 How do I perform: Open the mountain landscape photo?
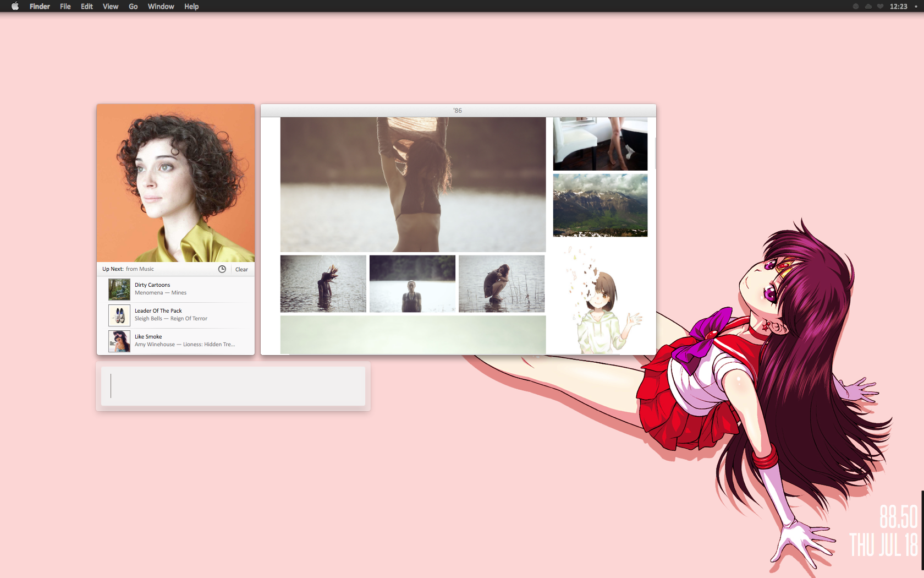(x=600, y=205)
